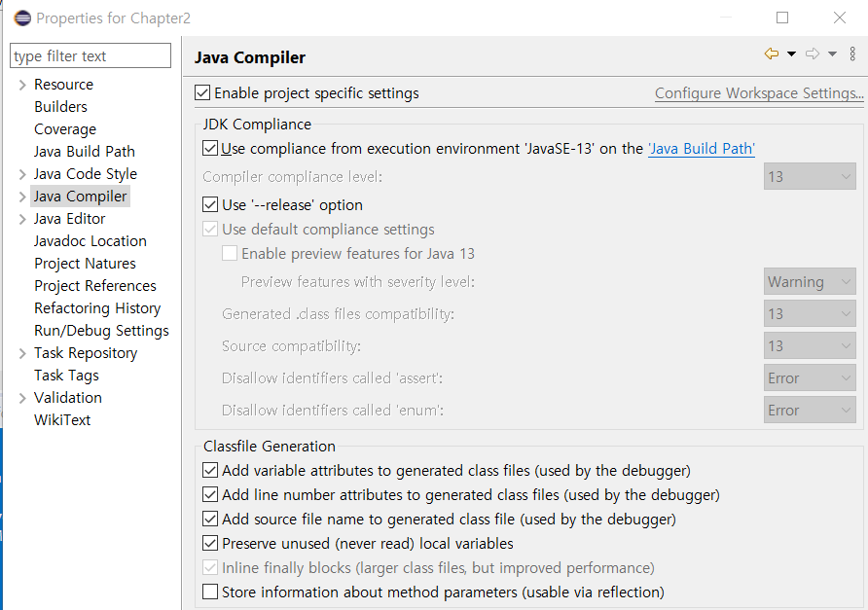Select Coverage page
The width and height of the screenshot is (868, 610).
65,129
